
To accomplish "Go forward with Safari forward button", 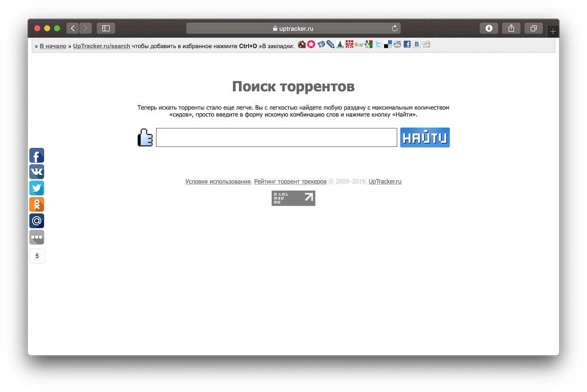I will [85, 28].
